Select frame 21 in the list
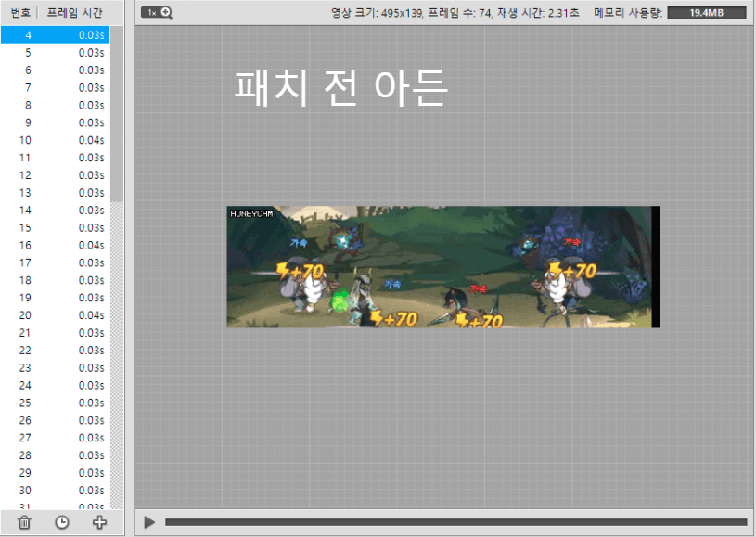The image size is (756, 537). point(55,333)
